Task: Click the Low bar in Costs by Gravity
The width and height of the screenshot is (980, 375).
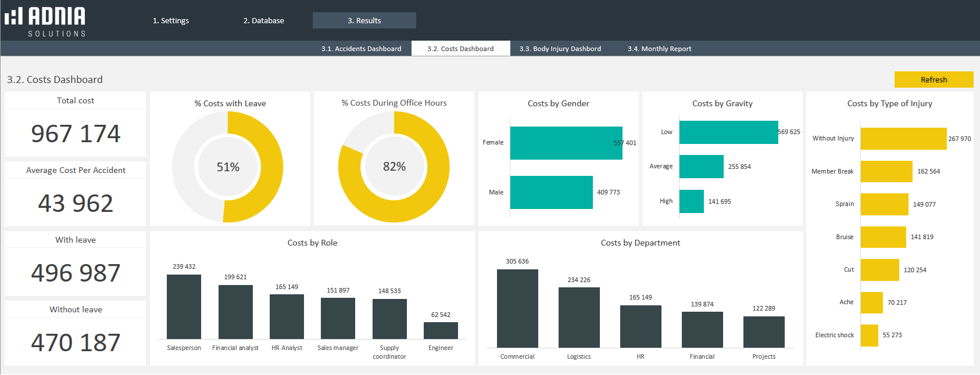Action: (728, 132)
